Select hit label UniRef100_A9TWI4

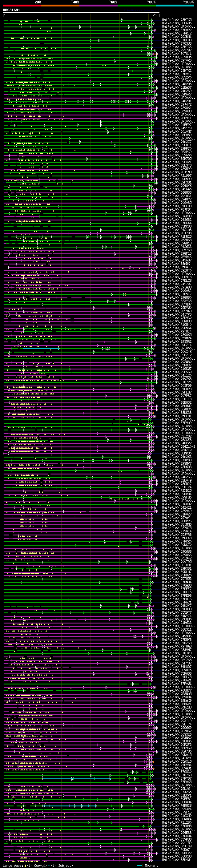(x=177, y=331)
